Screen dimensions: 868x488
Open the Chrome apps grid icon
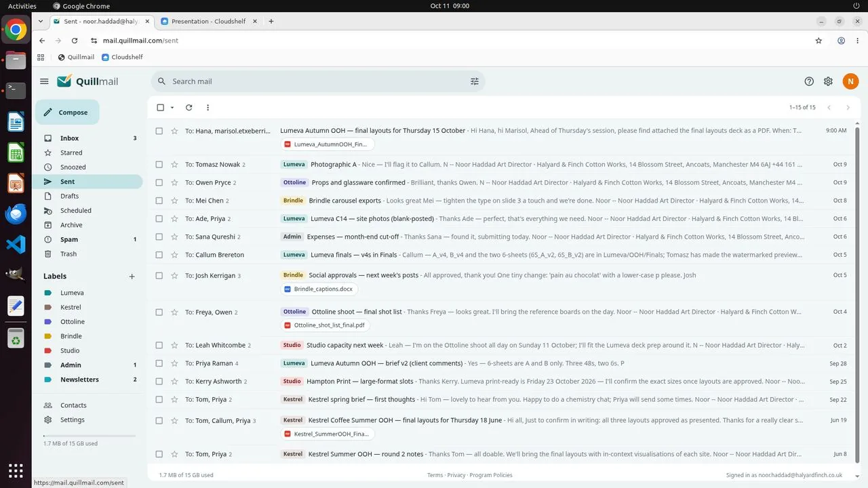(x=41, y=57)
